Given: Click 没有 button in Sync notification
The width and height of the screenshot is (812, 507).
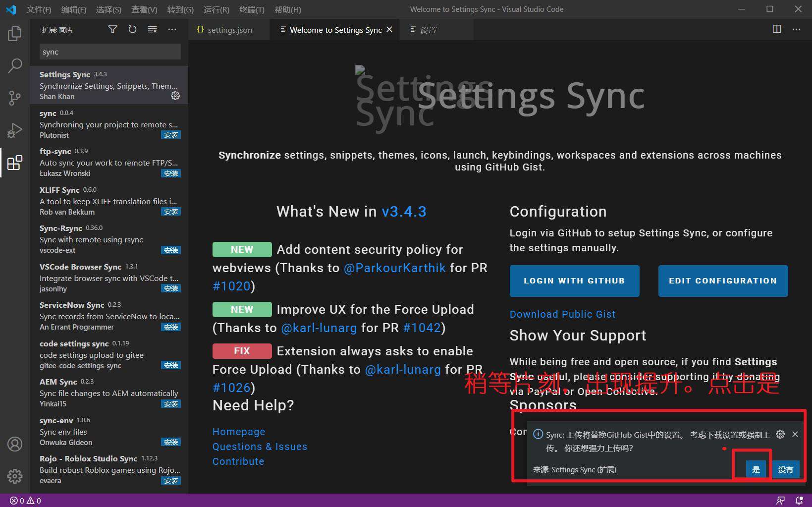Looking at the screenshot, I should (x=786, y=469).
